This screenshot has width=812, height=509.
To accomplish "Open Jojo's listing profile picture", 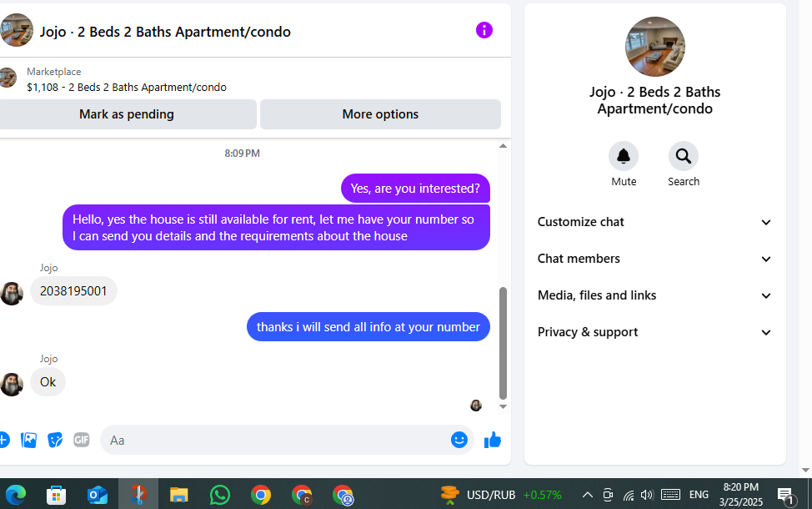I will (655, 47).
